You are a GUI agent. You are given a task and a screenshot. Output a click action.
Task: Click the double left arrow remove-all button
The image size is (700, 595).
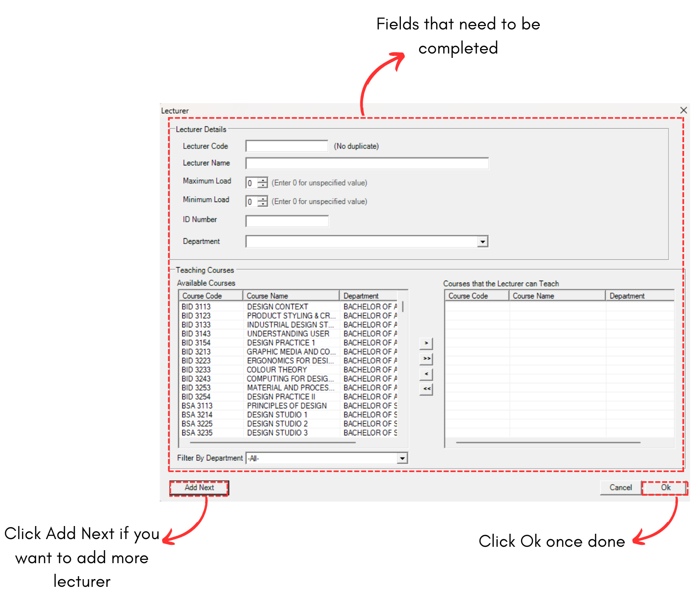426,389
